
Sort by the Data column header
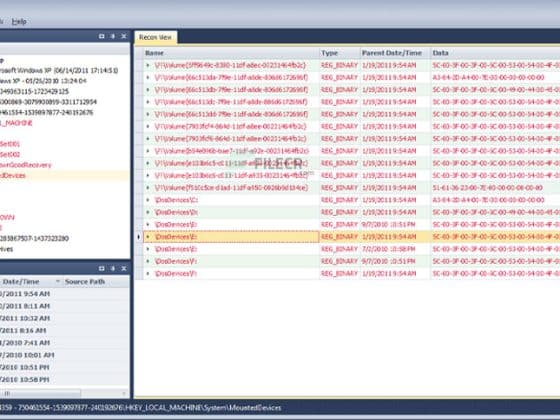coord(495,53)
